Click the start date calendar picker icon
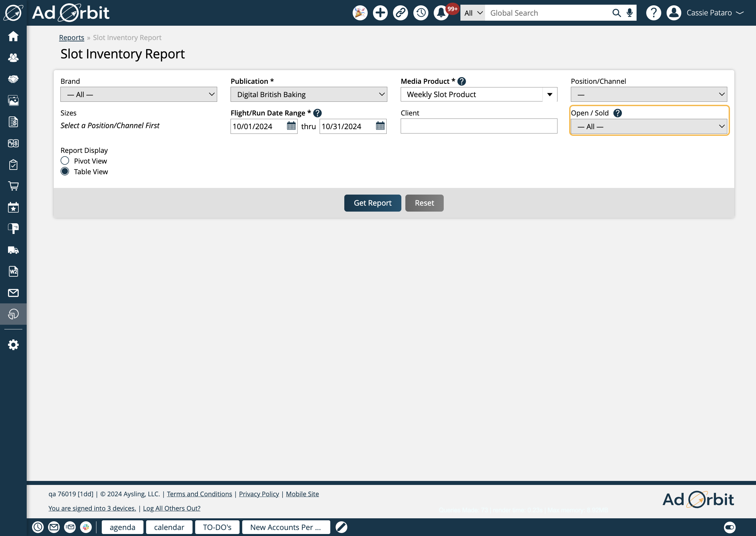756x536 pixels. [x=291, y=126]
